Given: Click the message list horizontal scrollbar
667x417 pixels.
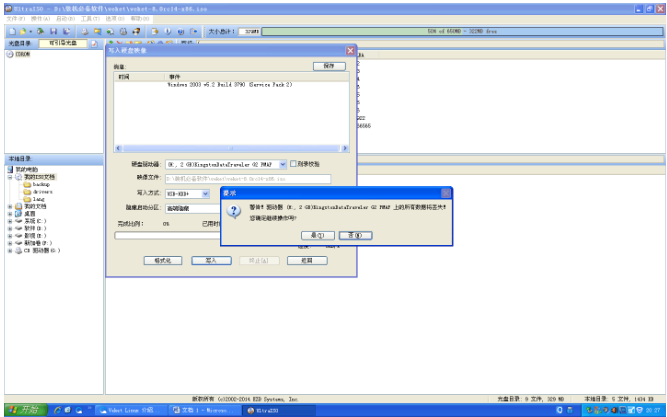Looking at the screenshot, I should tap(231, 149).
